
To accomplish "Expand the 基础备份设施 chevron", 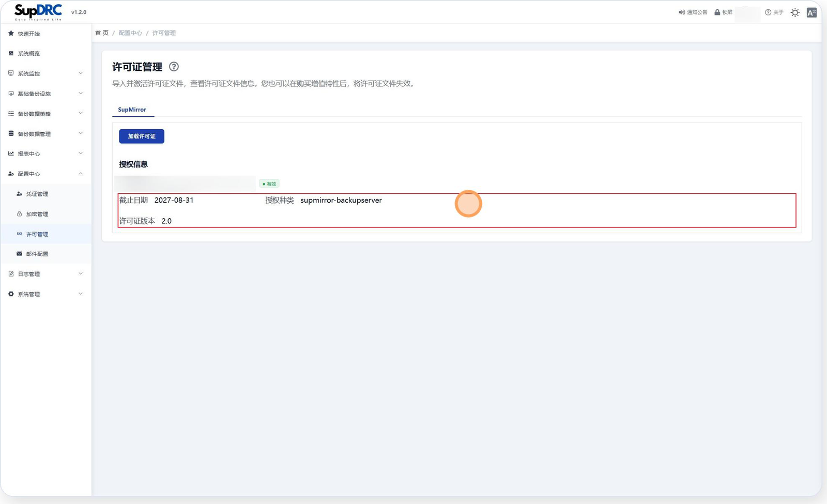I will tap(81, 94).
